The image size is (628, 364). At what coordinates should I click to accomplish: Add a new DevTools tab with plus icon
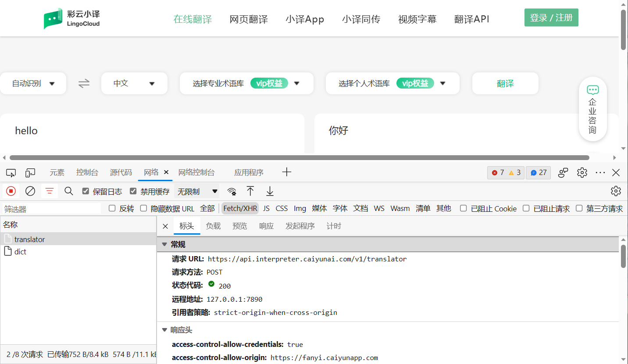point(286,172)
